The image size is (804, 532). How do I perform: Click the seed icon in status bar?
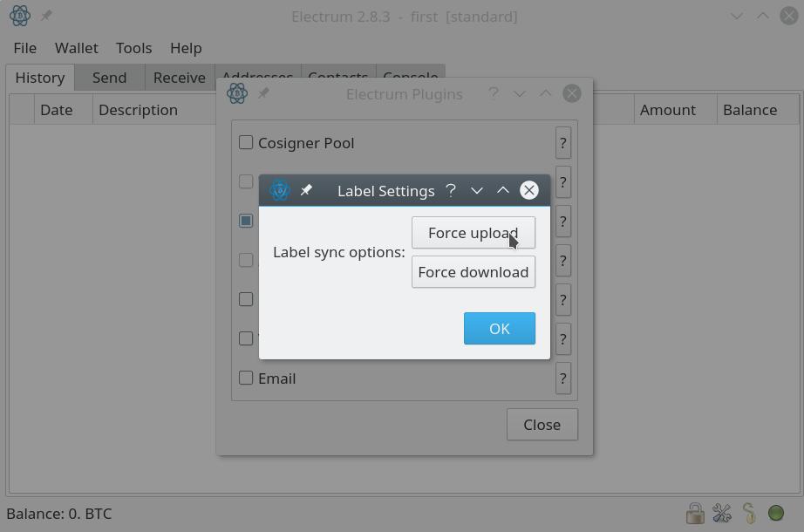click(x=749, y=513)
